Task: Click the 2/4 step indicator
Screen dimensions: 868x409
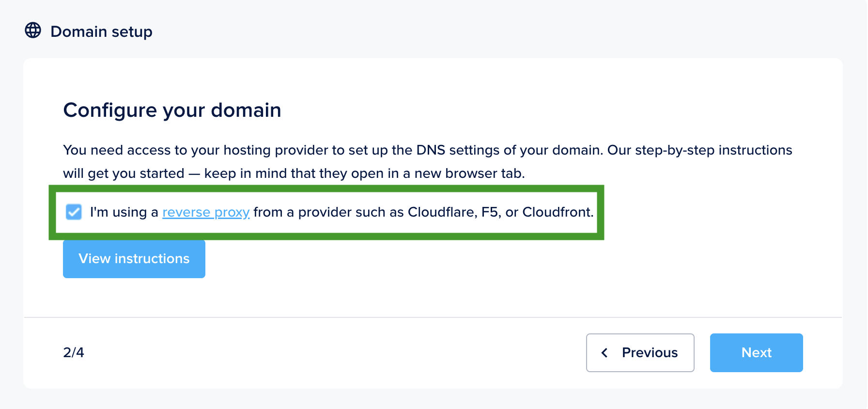Action: (74, 352)
